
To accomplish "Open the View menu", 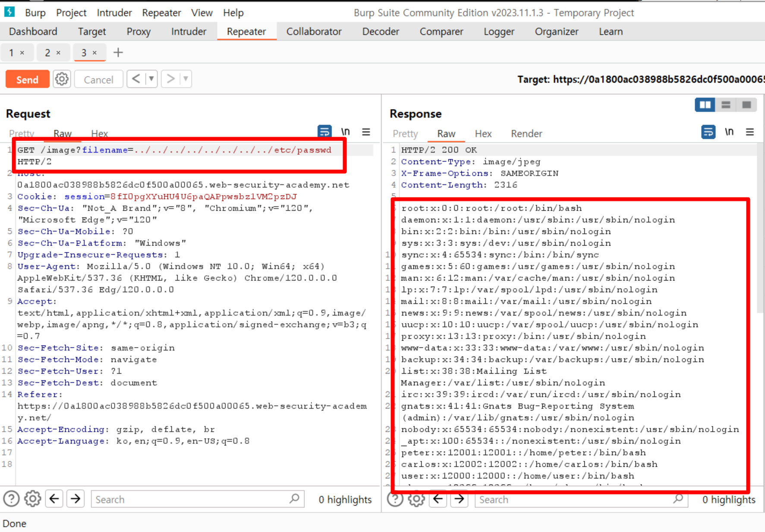I will [x=202, y=13].
